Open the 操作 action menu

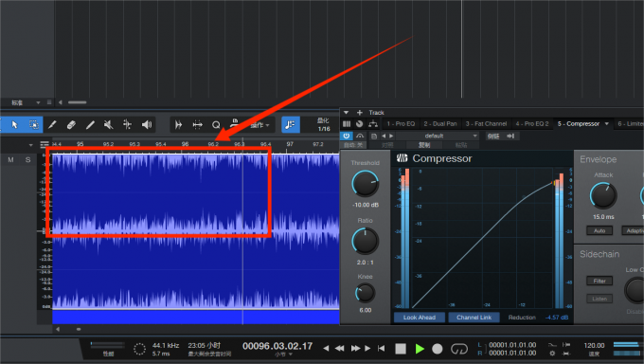tap(259, 125)
